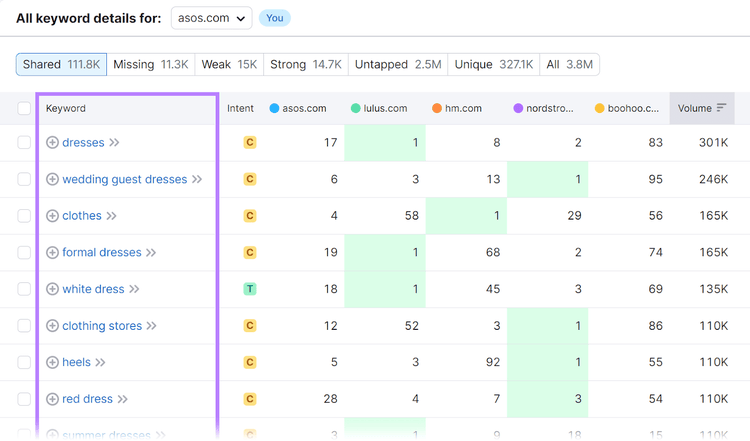Click double arrow after white dress
The height and width of the screenshot is (441, 750).
134,289
